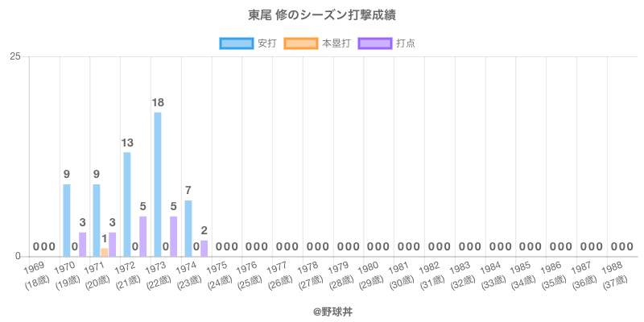
Task: Click the 1971 blue hits bar labeled 9
Action: click(97, 220)
